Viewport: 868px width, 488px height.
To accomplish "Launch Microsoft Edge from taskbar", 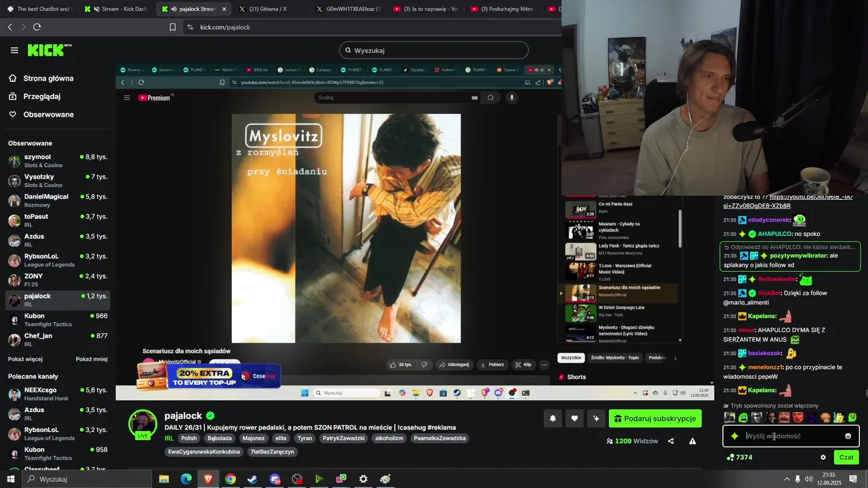I will coord(186,479).
